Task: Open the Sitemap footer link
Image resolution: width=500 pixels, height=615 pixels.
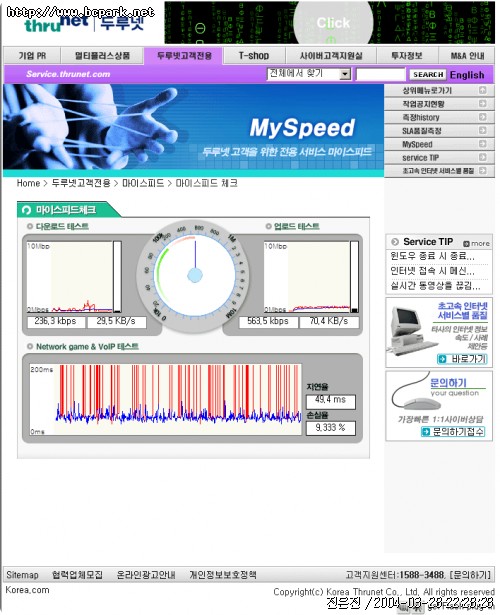Action: click(x=22, y=575)
